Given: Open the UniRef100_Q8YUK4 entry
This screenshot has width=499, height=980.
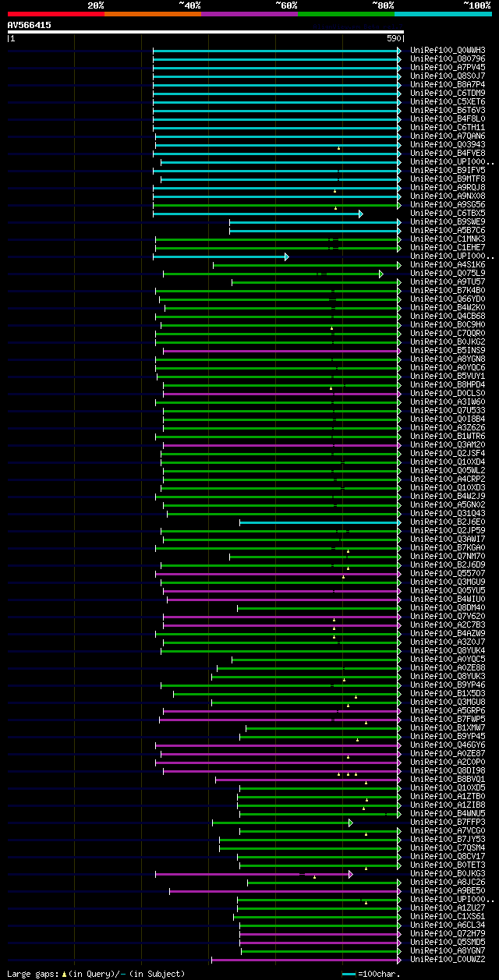Looking at the screenshot, I should (448, 650).
